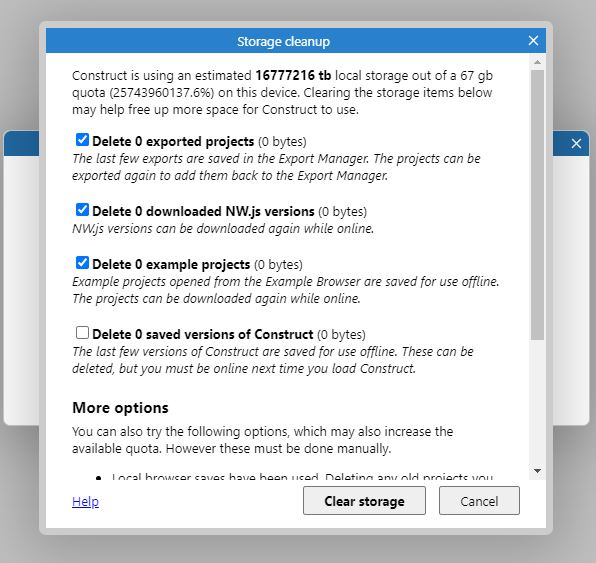Click the Clear storage button
The width and height of the screenshot is (596, 563).
pyautogui.click(x=364, y=501)
